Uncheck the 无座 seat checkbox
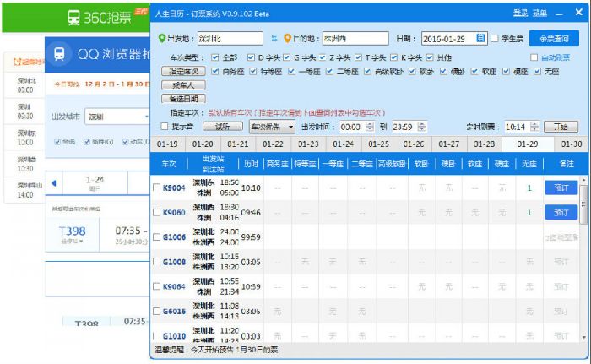The width and height of the screenshot is (591, 364). tap(537, 71)
